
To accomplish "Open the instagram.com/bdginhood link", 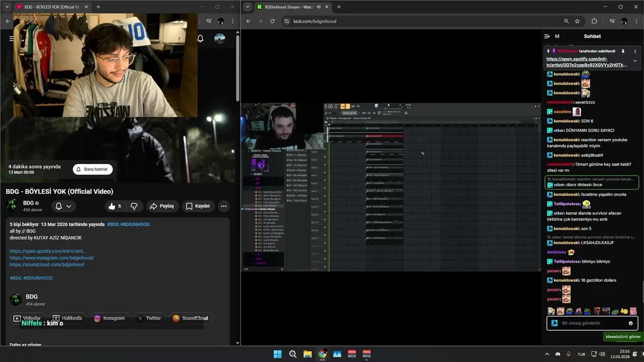I will point(52,258).
